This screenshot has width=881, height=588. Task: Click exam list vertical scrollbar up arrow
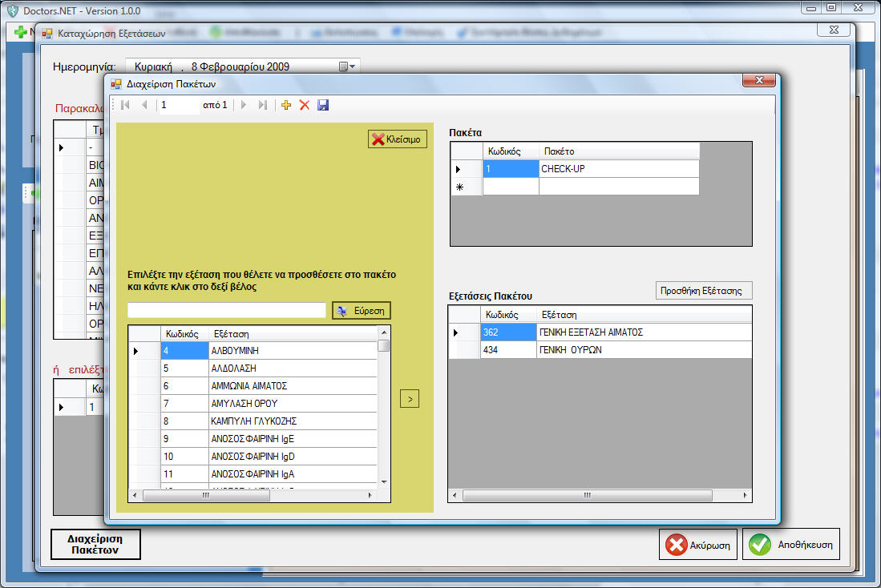(384, 332)
